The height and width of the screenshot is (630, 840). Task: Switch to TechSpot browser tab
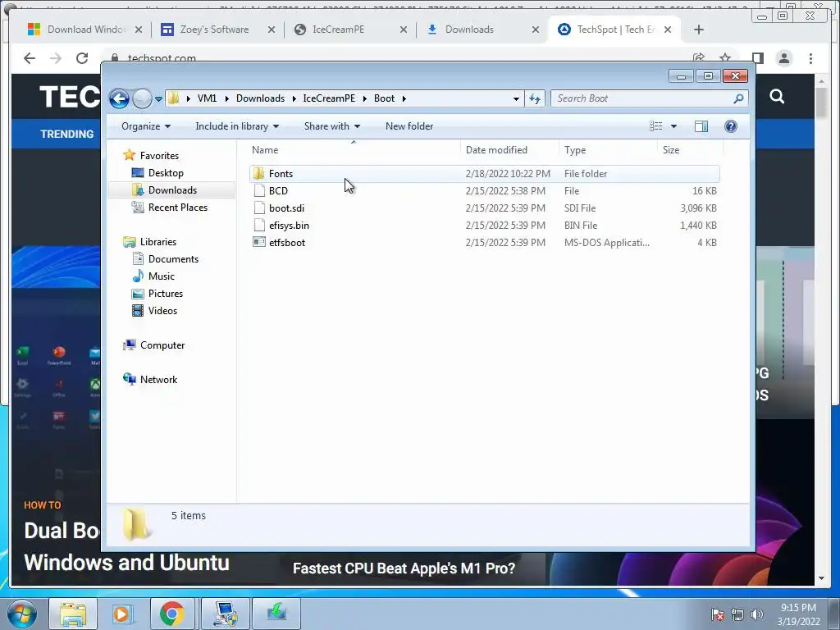click(614, 30)
